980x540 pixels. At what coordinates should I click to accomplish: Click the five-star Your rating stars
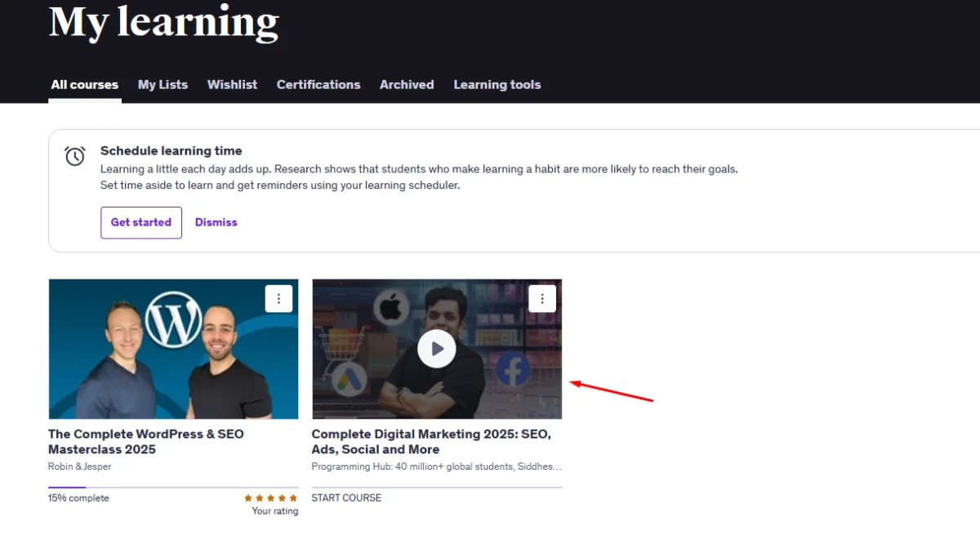(x=271, y=498)
